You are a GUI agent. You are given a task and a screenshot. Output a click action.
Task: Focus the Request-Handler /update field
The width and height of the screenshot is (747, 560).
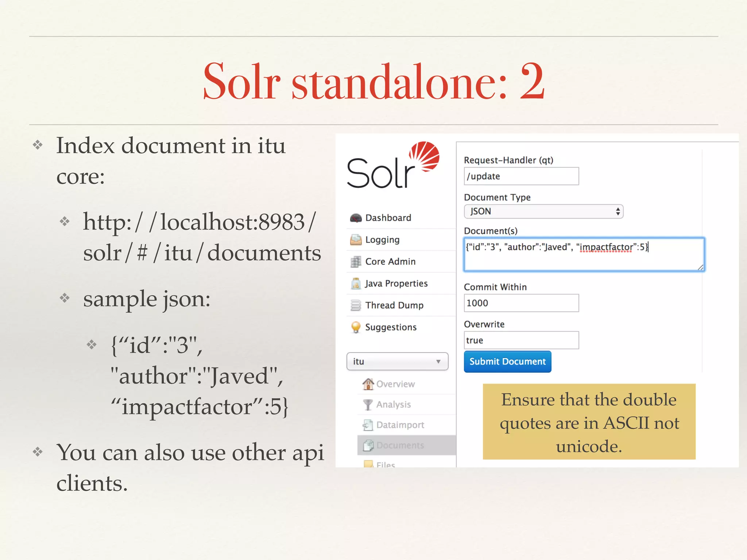point(521,176)
